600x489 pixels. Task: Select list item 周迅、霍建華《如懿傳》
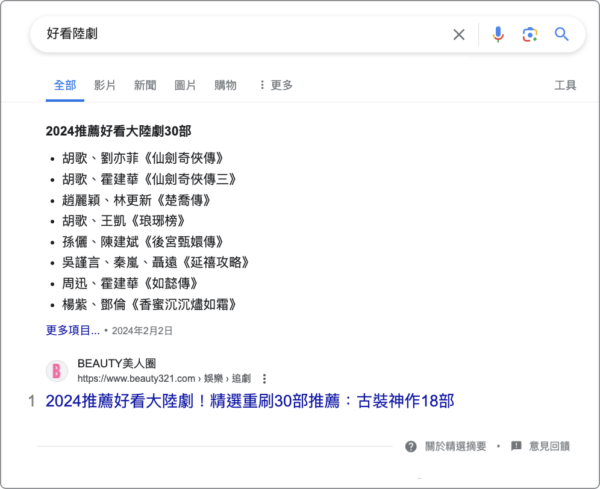pos(130,284)
